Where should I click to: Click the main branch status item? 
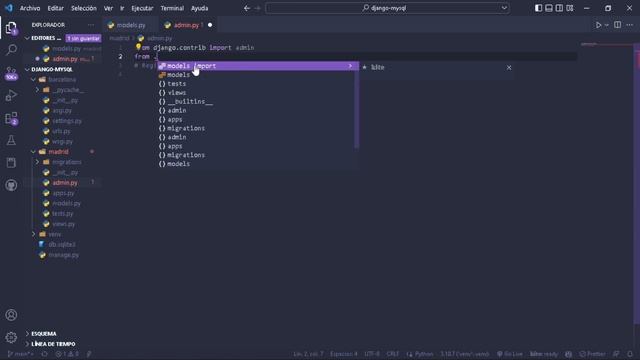point(20,354)
